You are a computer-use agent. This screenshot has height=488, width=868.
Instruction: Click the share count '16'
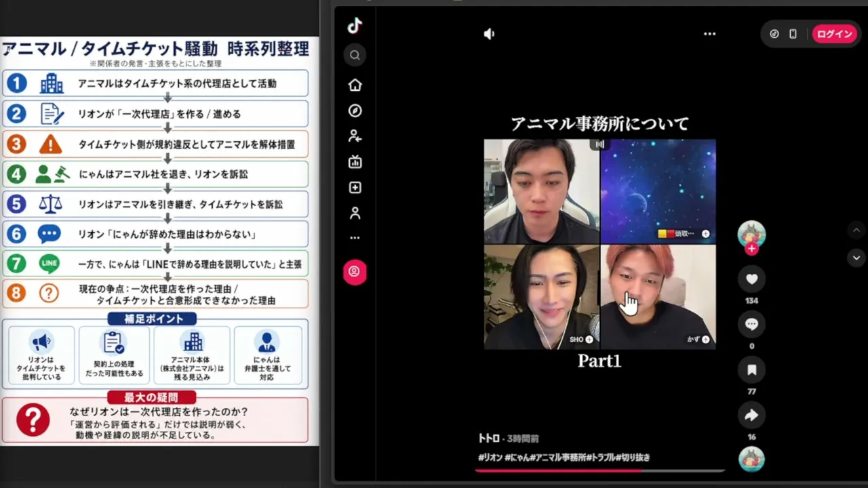pos(751,437)
